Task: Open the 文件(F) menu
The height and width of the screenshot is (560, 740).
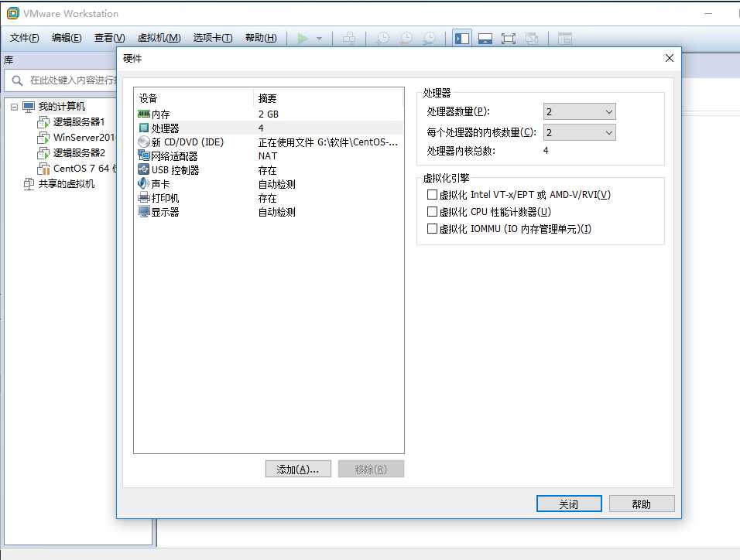Action: [25, 38]
